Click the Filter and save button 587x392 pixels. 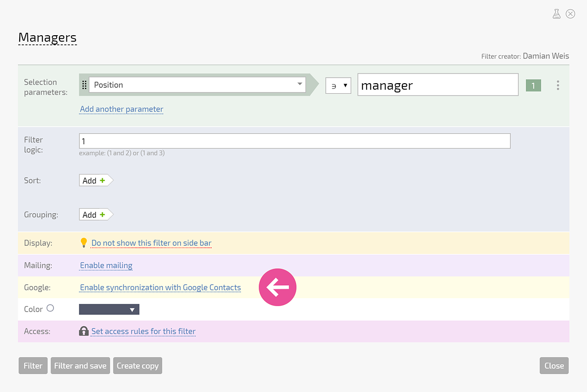point(80,366)
